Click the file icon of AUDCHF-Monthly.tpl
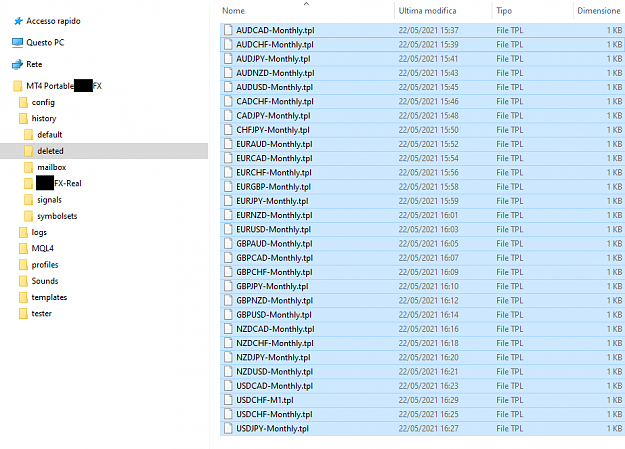This screenshot has width=625, height=449. (228, 45)
